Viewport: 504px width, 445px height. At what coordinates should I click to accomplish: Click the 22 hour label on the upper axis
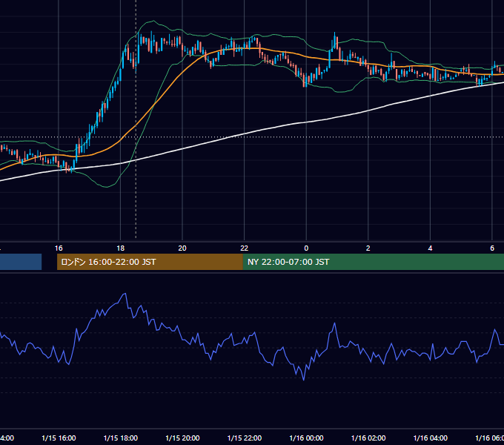tap(245, 248)
